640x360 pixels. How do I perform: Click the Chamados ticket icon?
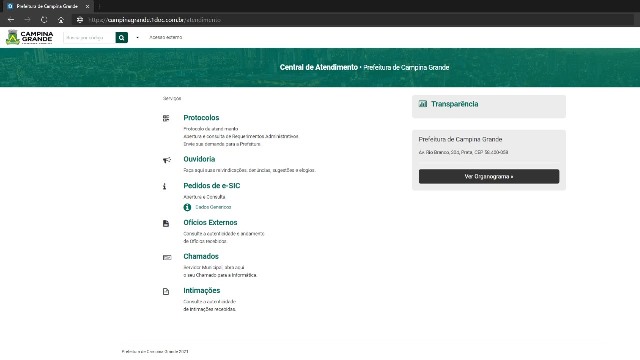pyautogui.click(x=167, y=258)
